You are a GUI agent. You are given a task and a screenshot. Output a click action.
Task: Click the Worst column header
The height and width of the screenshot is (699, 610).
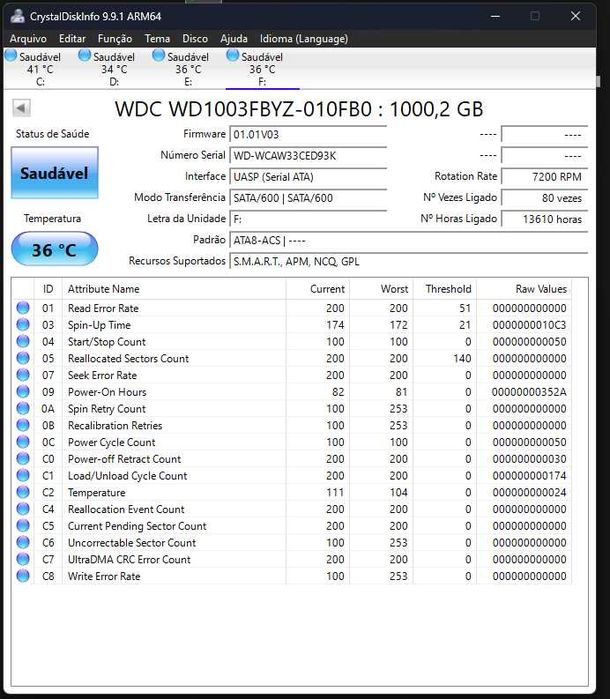(381, 289)
